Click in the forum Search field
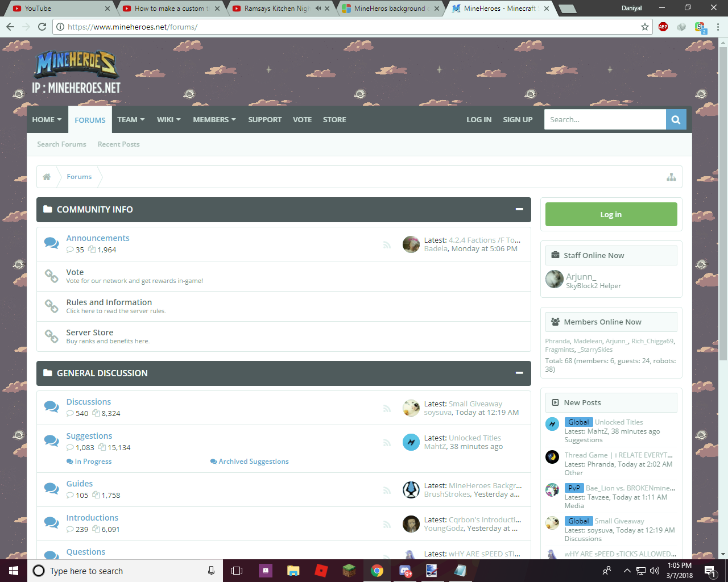Viewport: 728px width, 582px height. pos(605,119)
